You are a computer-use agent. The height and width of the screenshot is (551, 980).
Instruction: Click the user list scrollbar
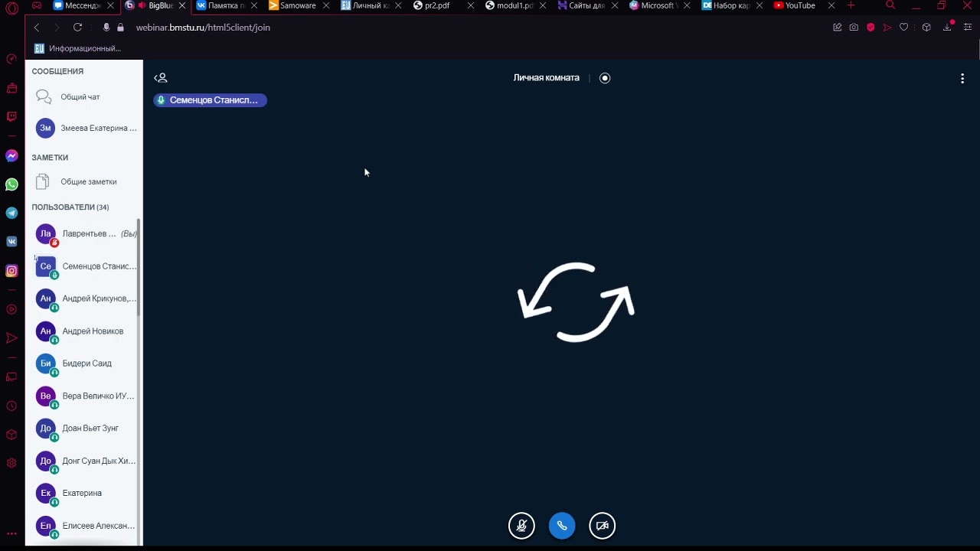click(139, 268)
